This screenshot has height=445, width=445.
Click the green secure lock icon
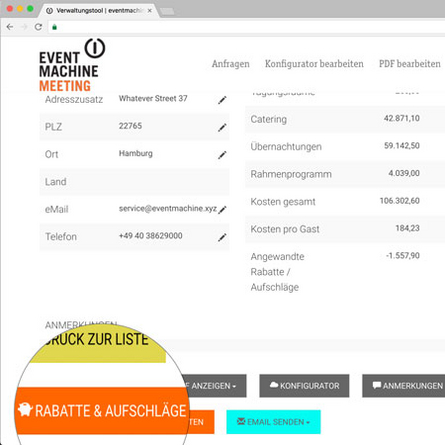point(55,27)
